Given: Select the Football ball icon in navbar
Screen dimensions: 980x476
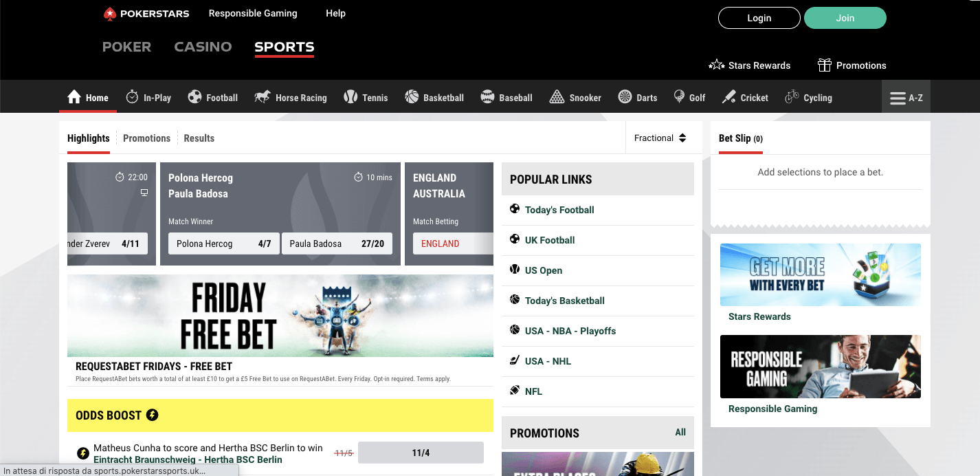Looking at the screenshot, I should (195, 97).
